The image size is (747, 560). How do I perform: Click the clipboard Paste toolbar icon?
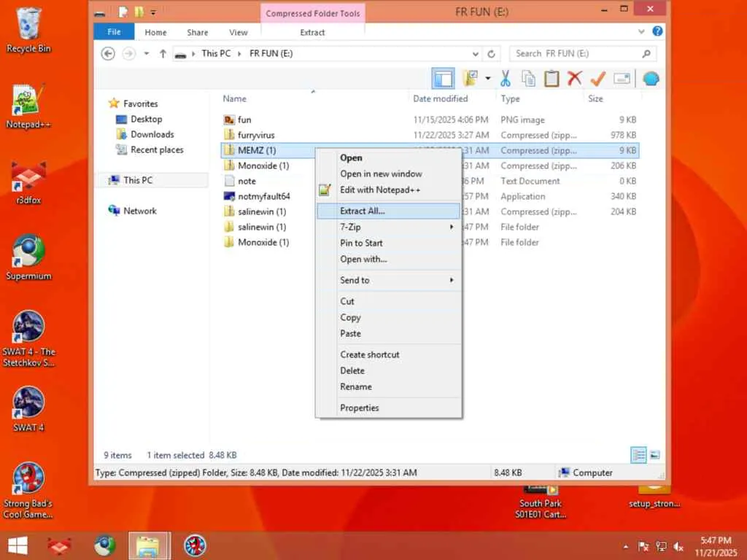point(551,79)
